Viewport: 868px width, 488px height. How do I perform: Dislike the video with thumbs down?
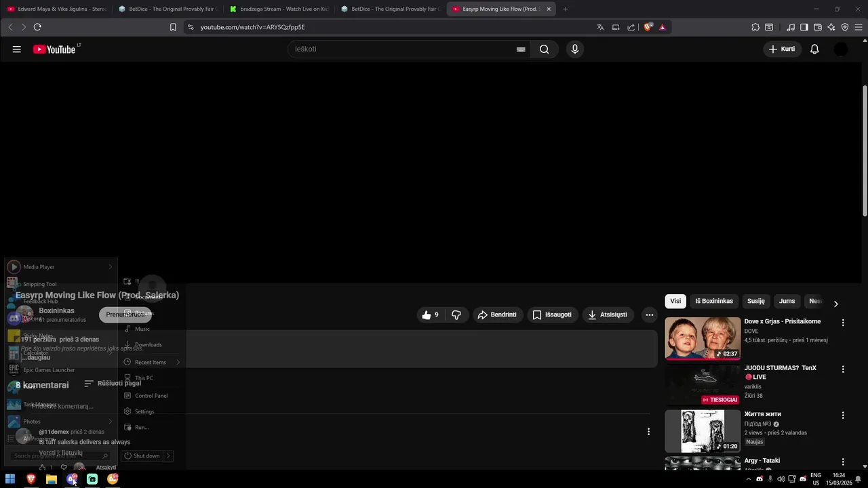[x=456, y=314]
